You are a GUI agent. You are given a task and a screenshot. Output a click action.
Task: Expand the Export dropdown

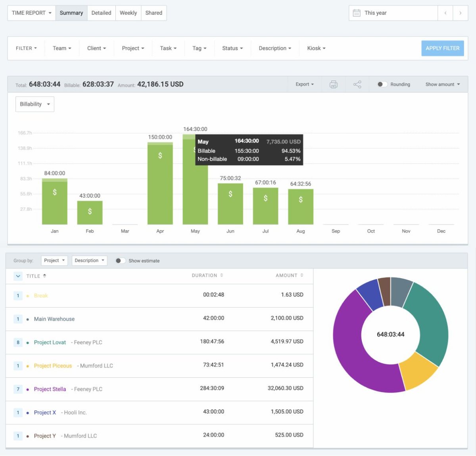point(304,85)
